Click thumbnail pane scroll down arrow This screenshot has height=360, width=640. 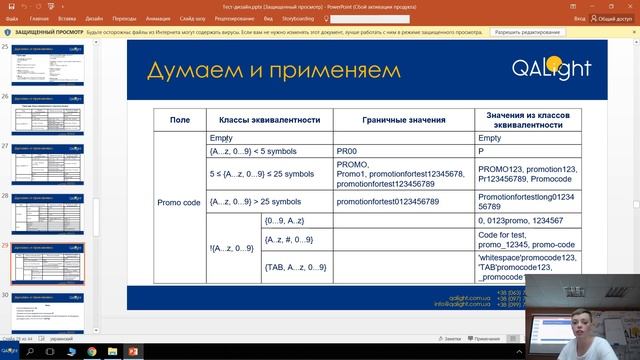(x=96, y=331)
